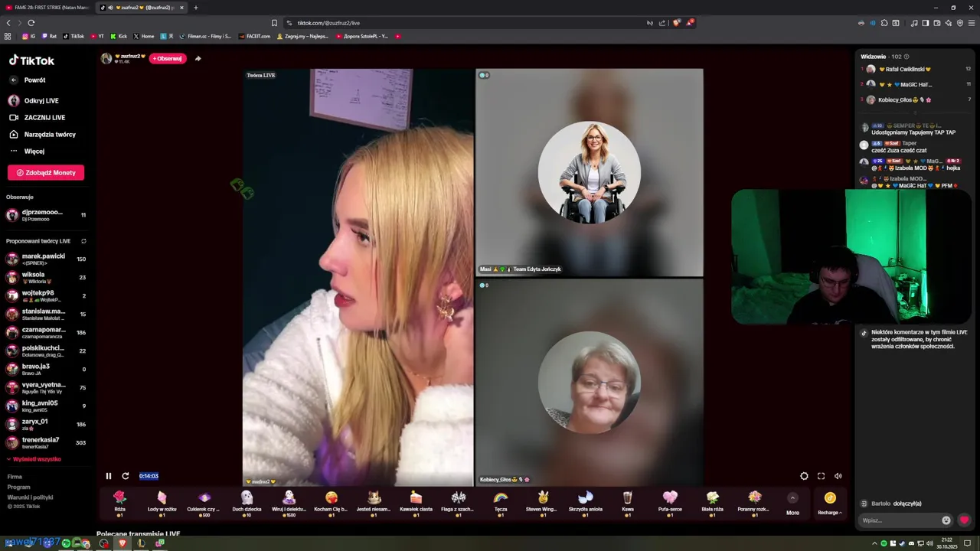Viewport: 980px width, 551px height.
Task: Open Narzędzia twórcy menu item
Action: point(42,135)
